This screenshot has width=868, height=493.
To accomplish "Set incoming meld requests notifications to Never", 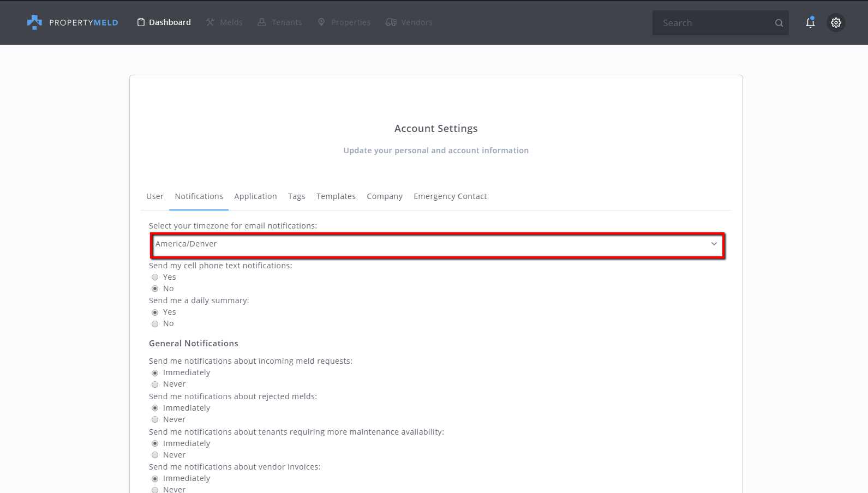I will 155,384.
